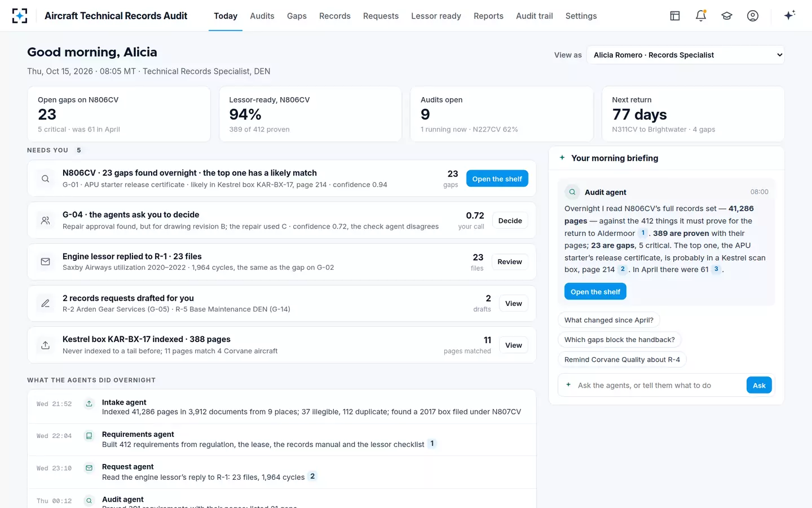This screenshot has width=812, height=508.
Task: Open the sparkle AI assistant icon
Action: [789, 15]
